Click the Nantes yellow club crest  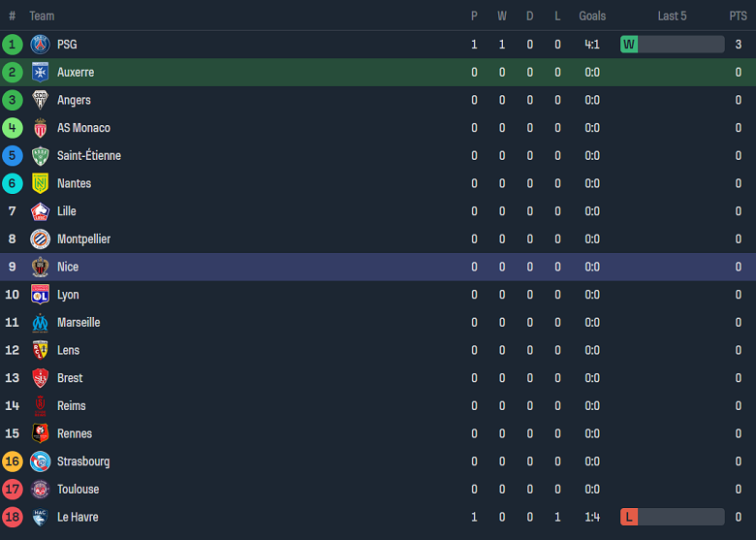tap(40, 183)
